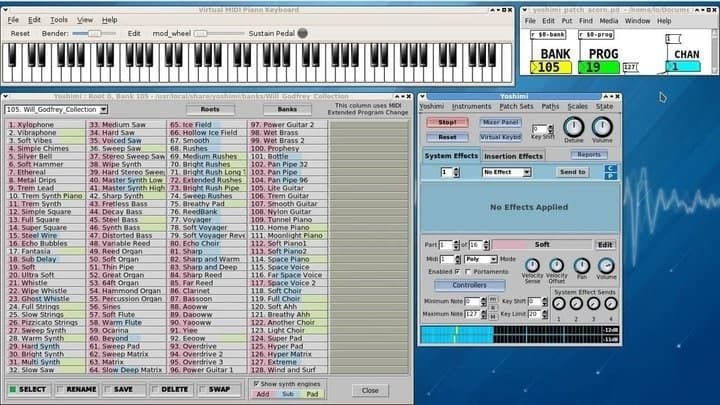Click the Soft instrument name field
Image resolution: width=720 pixels, height=405 pixels.
[x=542, y=245]
